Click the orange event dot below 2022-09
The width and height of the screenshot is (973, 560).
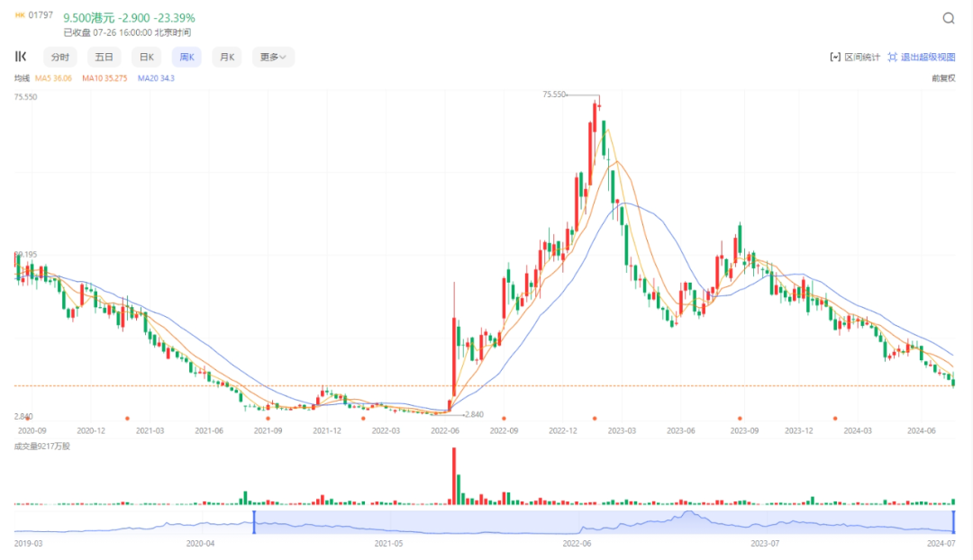pyautogui.click(x=504, y=419)
